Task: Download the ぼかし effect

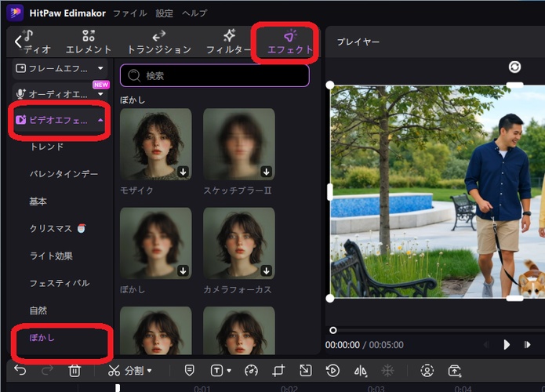Action: (x=183, y=270)
